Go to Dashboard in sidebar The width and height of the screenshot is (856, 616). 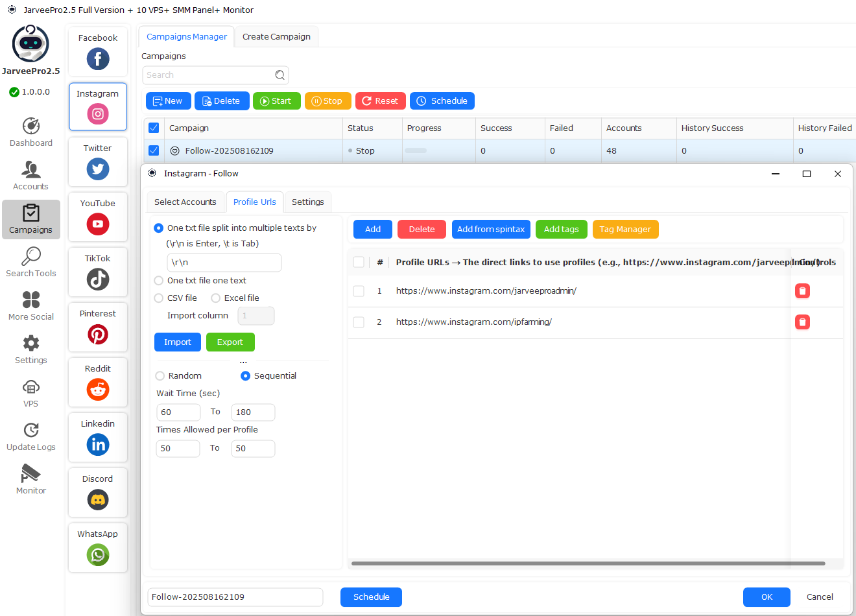[x=31, y=132]
